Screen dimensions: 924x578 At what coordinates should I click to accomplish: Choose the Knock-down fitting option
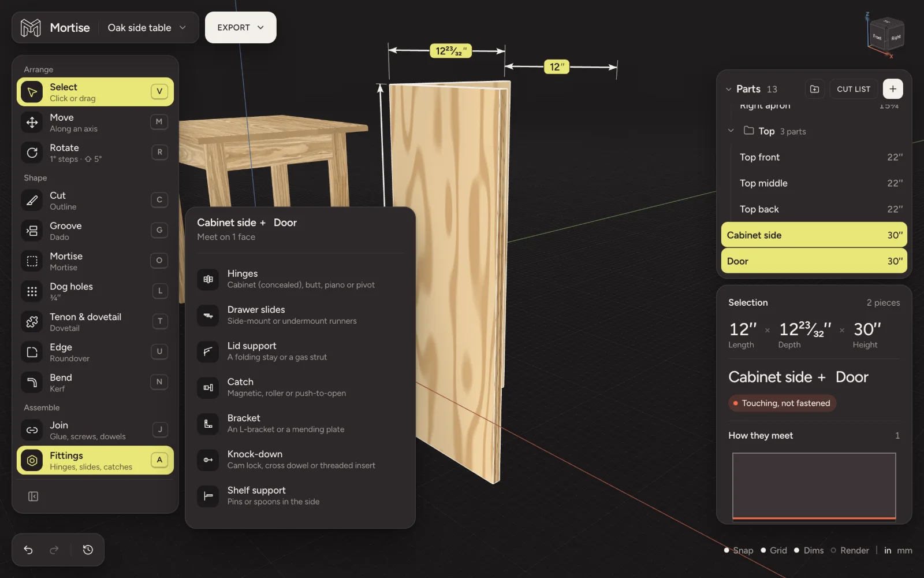(x=300, y=460)
